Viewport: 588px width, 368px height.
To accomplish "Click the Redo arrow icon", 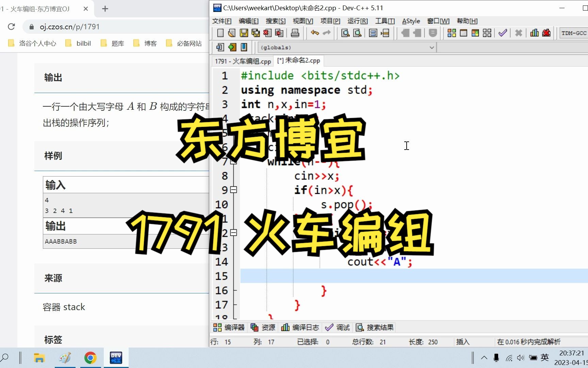I will [327, 33].
